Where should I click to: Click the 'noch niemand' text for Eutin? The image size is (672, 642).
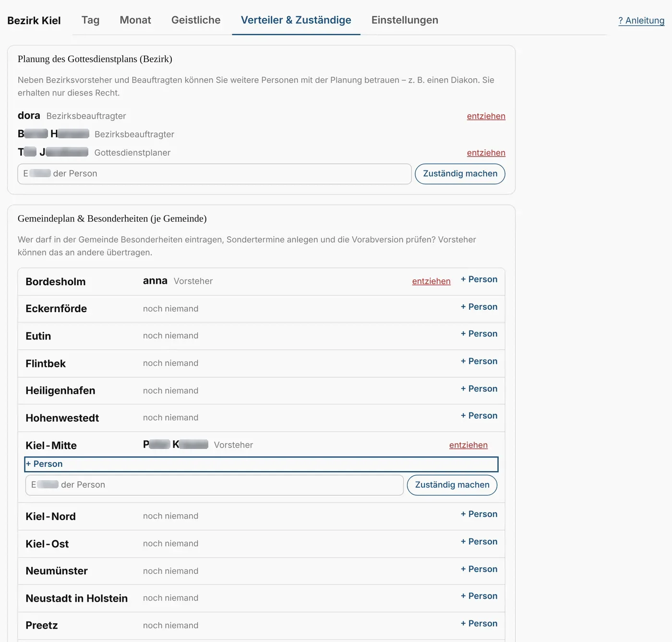click(170, 336)
